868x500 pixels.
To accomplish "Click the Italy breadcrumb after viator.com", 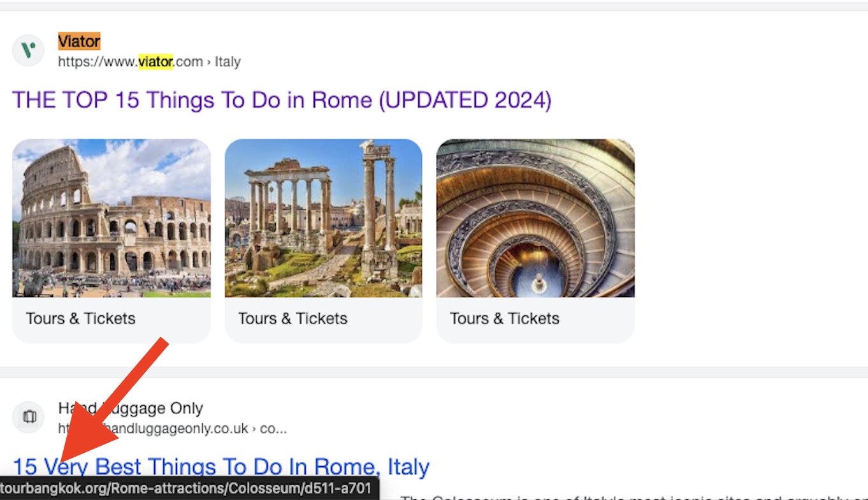I will [228, 62].
